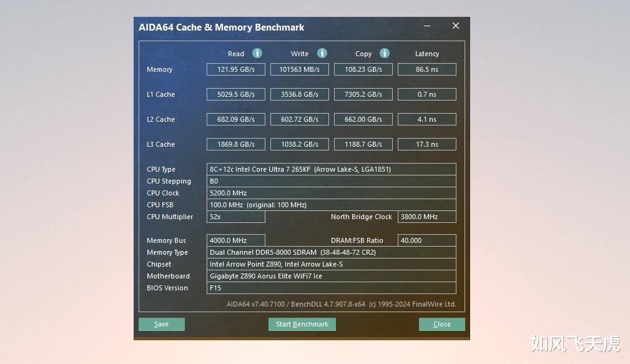Click the L2 Cache row label
Screen dimensions: 630x364
160,119
